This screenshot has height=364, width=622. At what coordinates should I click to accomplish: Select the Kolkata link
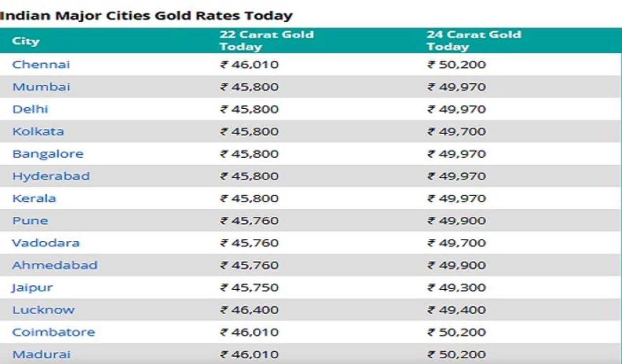[x=38, y=132]
